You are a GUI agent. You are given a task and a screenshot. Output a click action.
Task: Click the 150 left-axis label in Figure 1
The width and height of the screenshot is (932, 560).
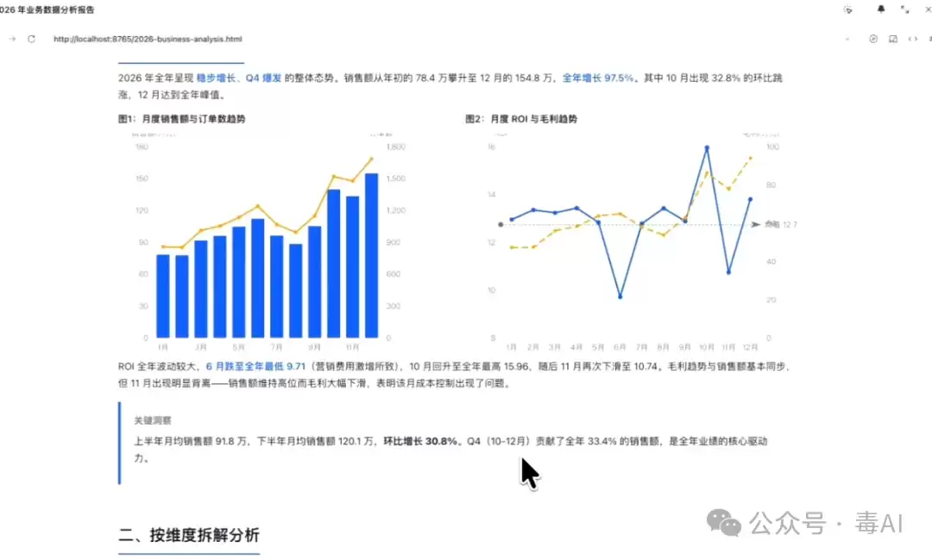tap(142, 179)
